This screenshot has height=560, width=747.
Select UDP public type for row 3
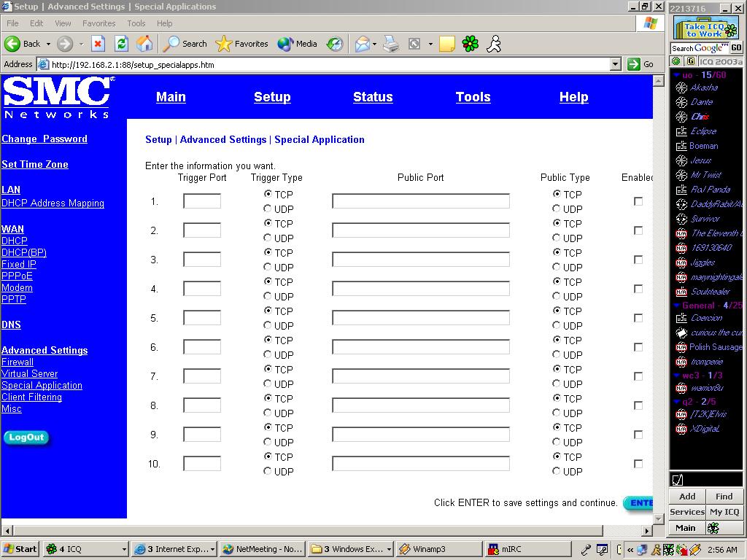(557, 267)
